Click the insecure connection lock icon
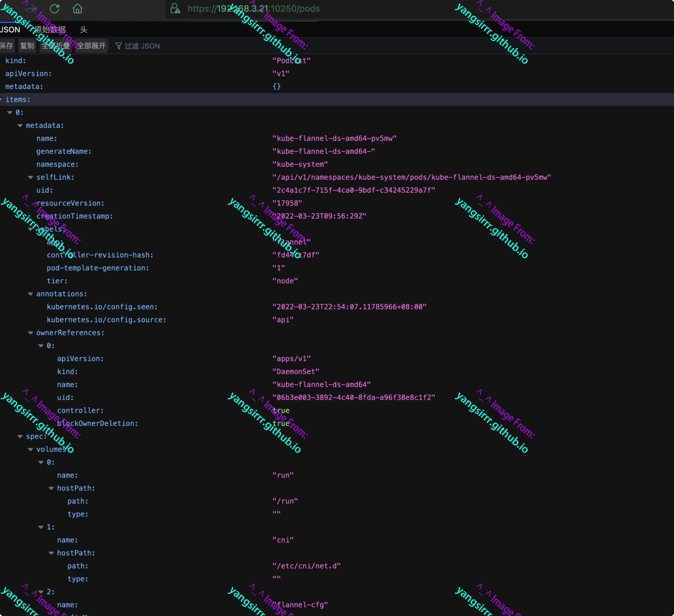 [x=175, y=8]
